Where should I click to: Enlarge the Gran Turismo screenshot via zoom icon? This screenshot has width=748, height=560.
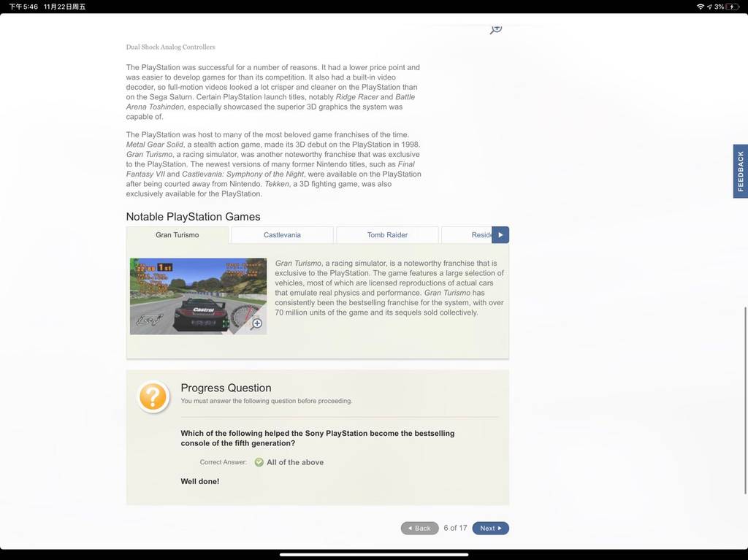coord(256,323)
